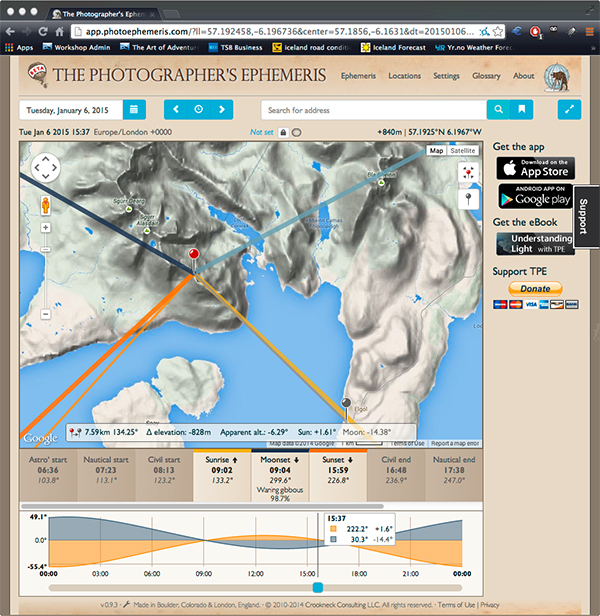
Task: Click Report a map error link
Action: 455,443
